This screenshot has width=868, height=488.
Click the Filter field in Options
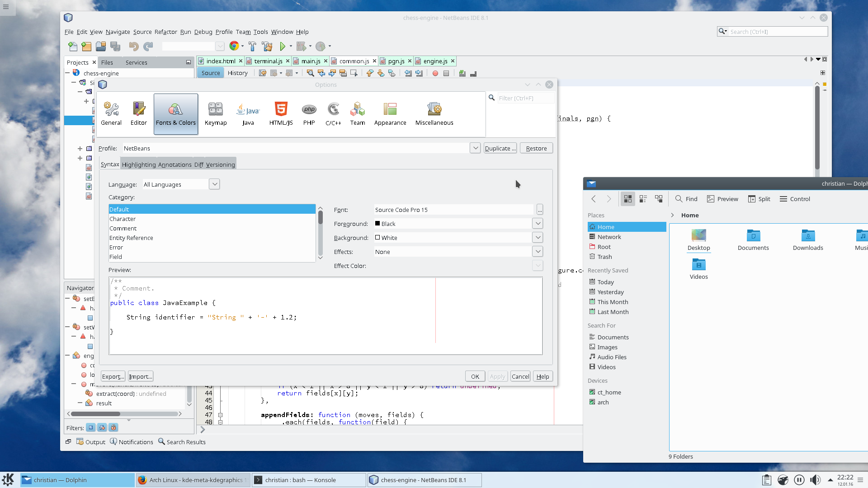tap(525, 98)
